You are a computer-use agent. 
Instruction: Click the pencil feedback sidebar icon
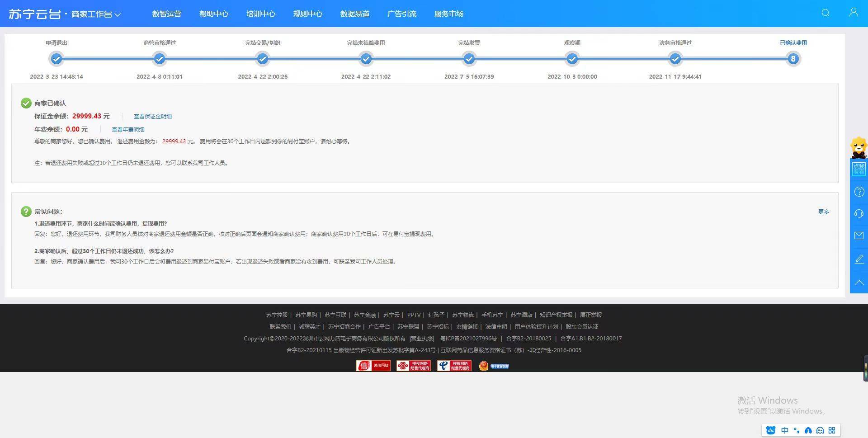pos(859,259)
